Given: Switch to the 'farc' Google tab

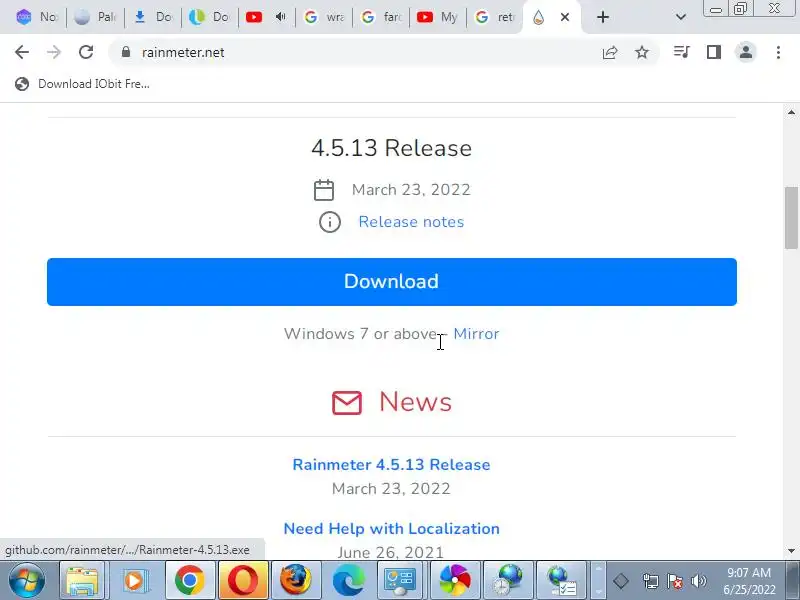Looking at the screenshot, I should coord(381,17).
